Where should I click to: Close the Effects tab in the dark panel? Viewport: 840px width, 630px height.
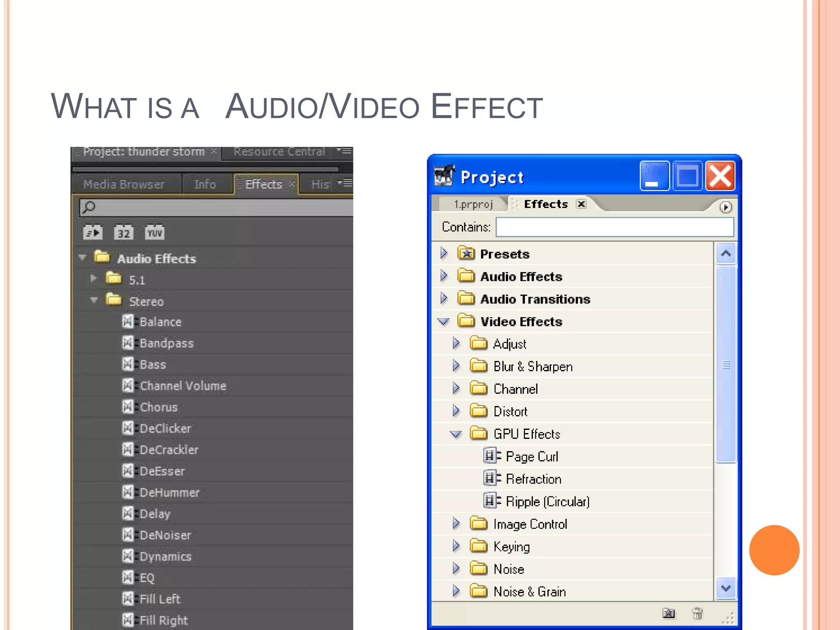292,184
